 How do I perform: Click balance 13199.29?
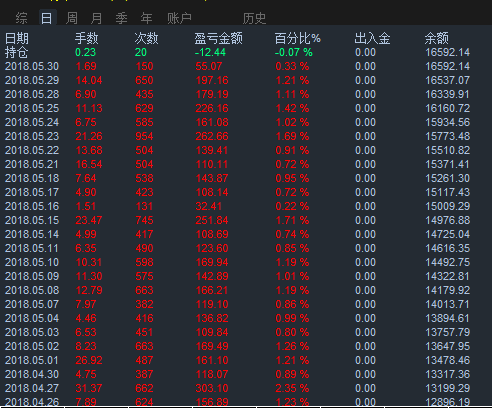[448, 388]
